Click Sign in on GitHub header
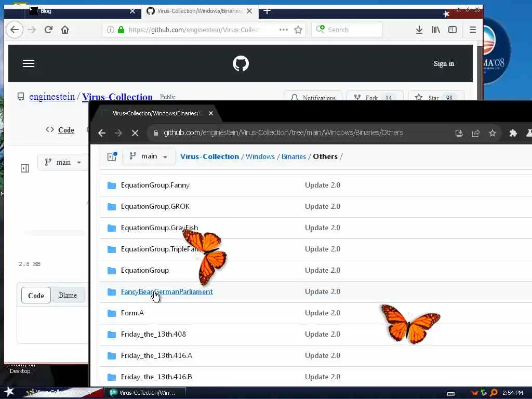This screenshot has height=399, width=532. coord(444,63)
